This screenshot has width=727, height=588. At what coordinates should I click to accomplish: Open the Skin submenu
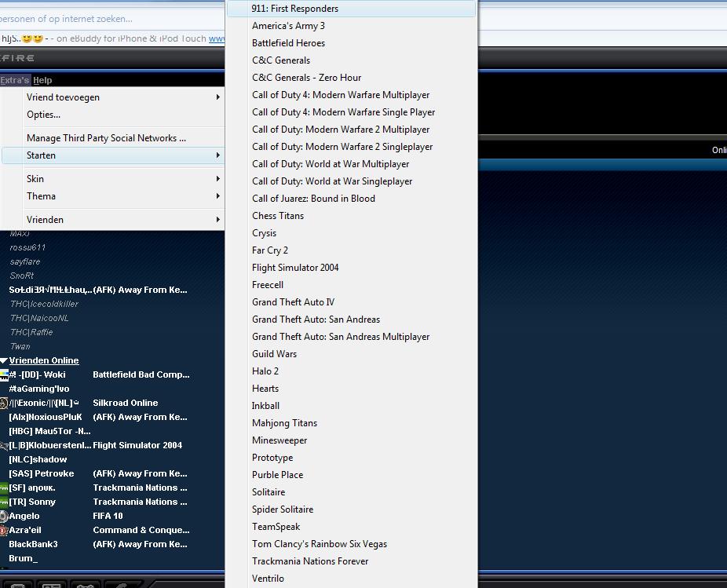click(113, 179)
